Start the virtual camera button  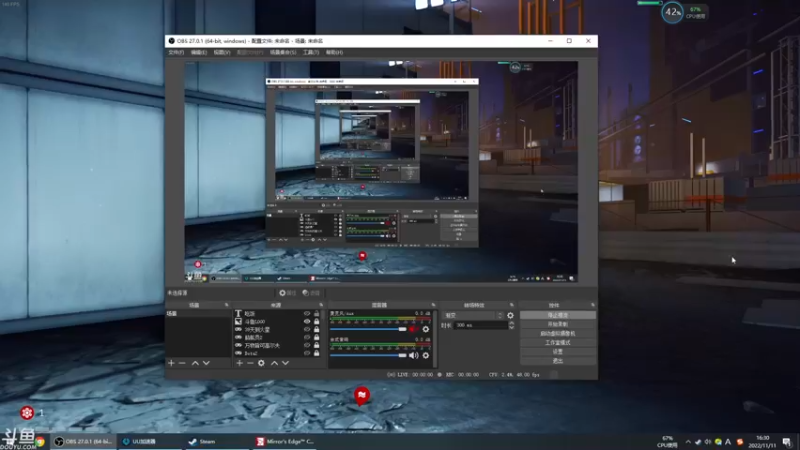(x=558, y=334)
